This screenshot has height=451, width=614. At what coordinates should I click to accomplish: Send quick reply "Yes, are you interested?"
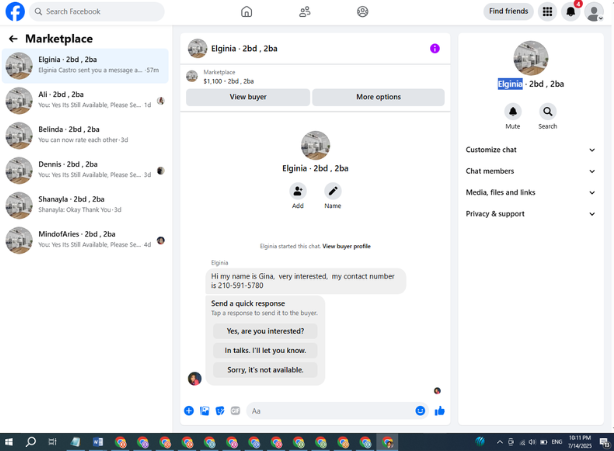265,331
